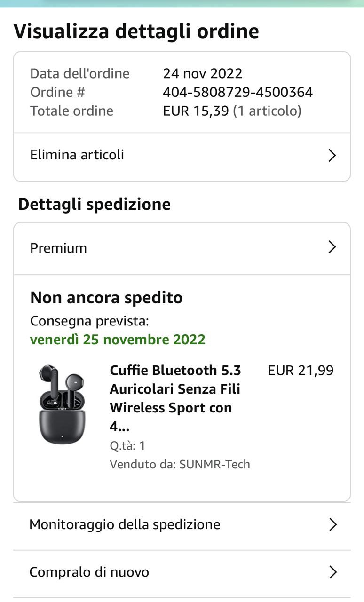Select Compralo di nuovo

89,572
